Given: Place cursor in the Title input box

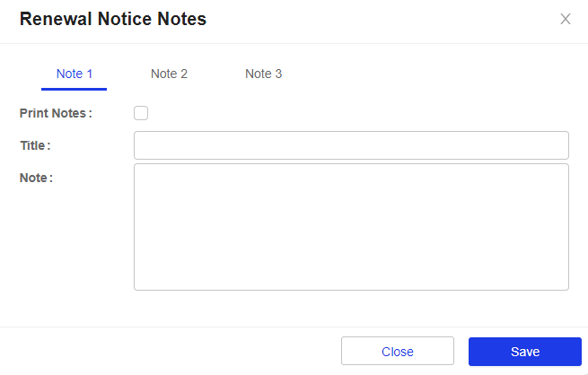Looking at the screenshot, I should (351, 145).
